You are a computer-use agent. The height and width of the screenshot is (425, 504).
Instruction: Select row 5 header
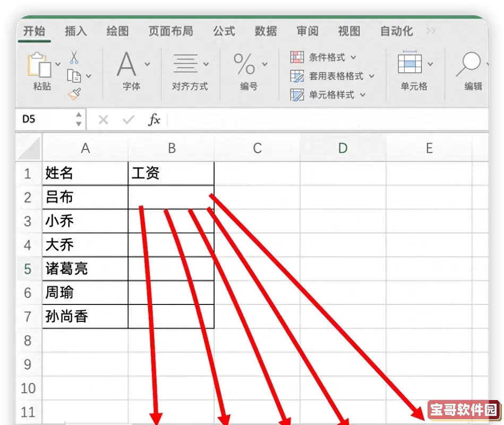click(28, 269)
